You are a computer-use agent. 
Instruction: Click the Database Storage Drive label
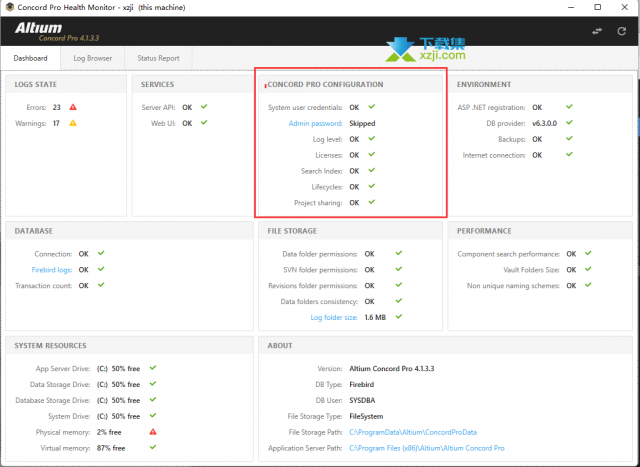pos(52,400)
